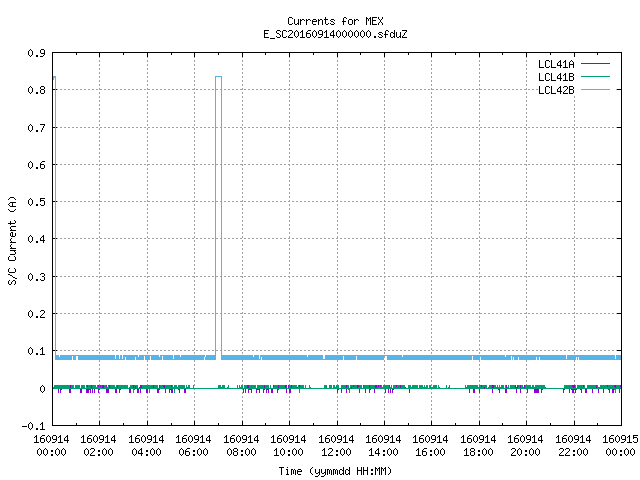Click the 160914 10:00 x-axis tick label
This screenshot has height=480, width=640.
[288, 446]
